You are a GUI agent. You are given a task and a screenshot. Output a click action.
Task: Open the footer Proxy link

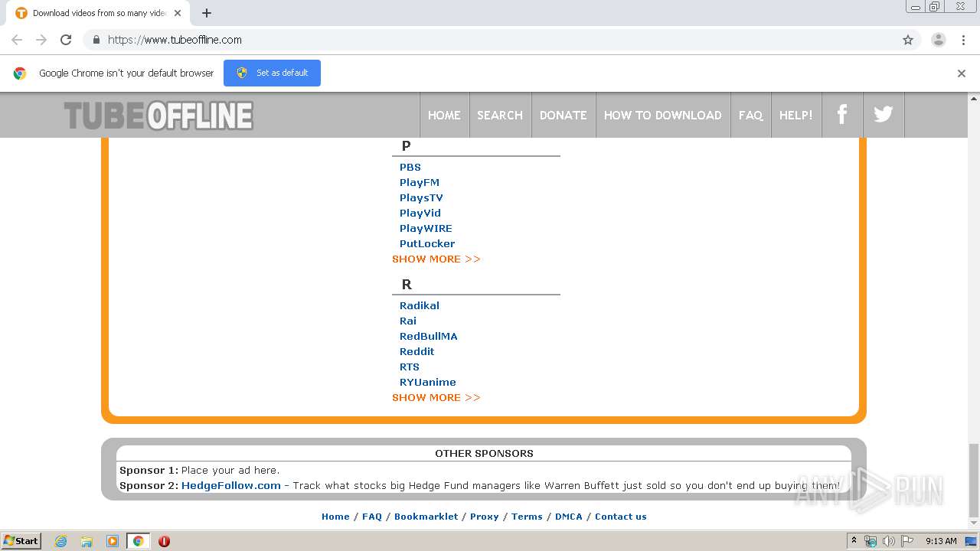[x=485, y=517]
